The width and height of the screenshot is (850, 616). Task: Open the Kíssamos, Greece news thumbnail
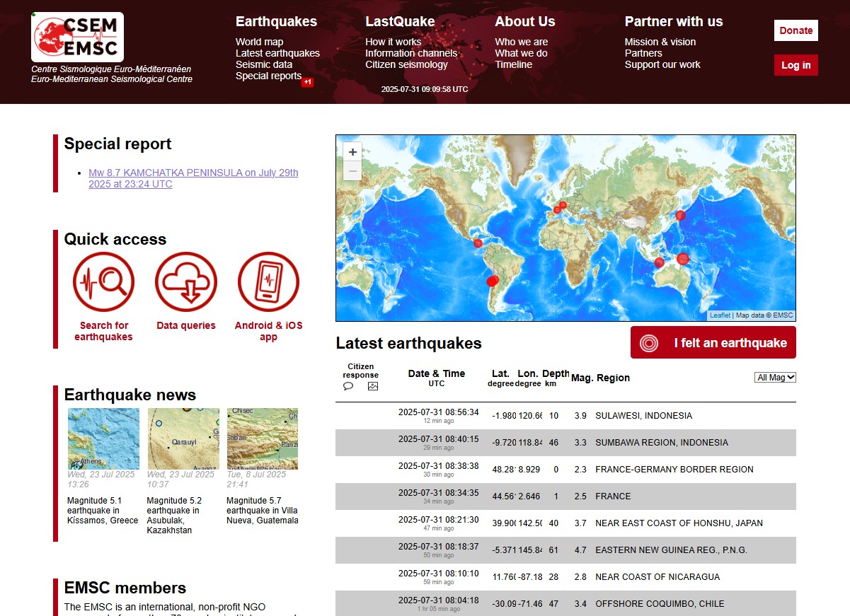(x=103, y=438)
